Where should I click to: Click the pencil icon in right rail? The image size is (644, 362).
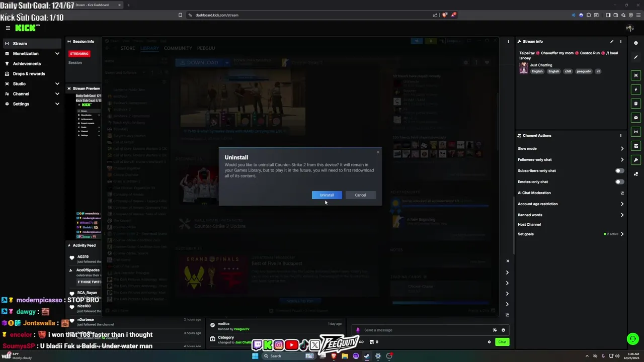[x=636, y=57]
